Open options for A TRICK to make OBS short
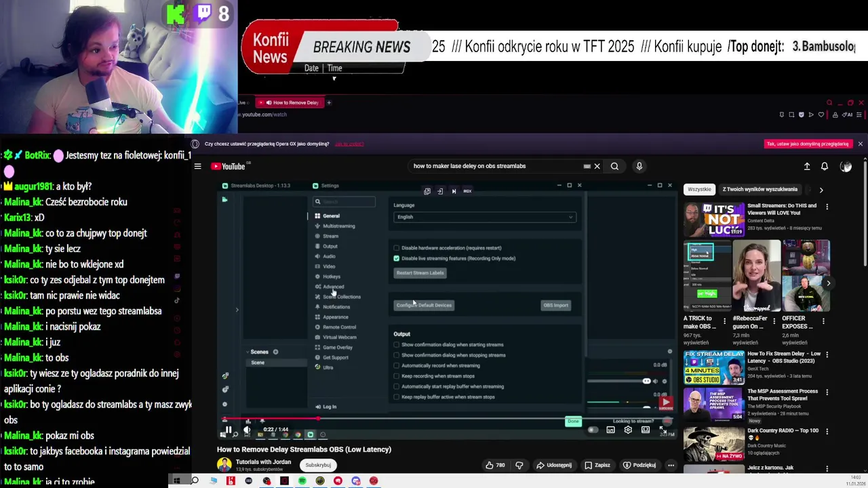Viewport: 868px width, 488px height. (724, 321)
